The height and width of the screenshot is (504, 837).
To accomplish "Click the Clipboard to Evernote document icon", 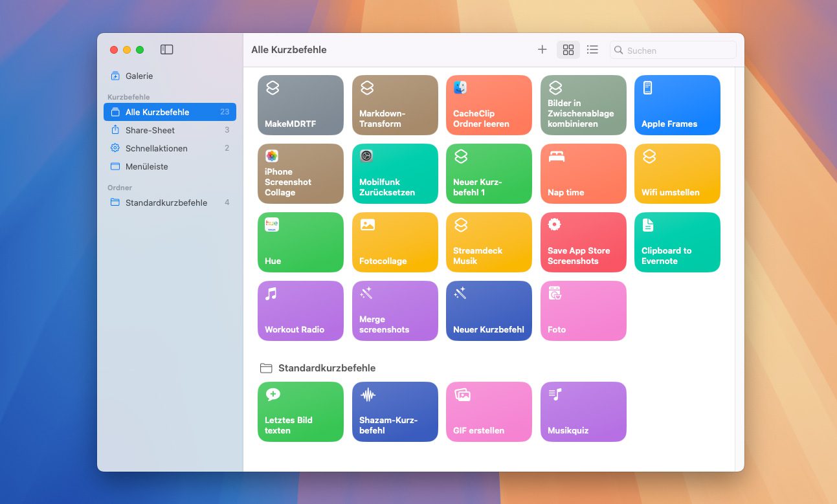I will [x=648, y=225].
